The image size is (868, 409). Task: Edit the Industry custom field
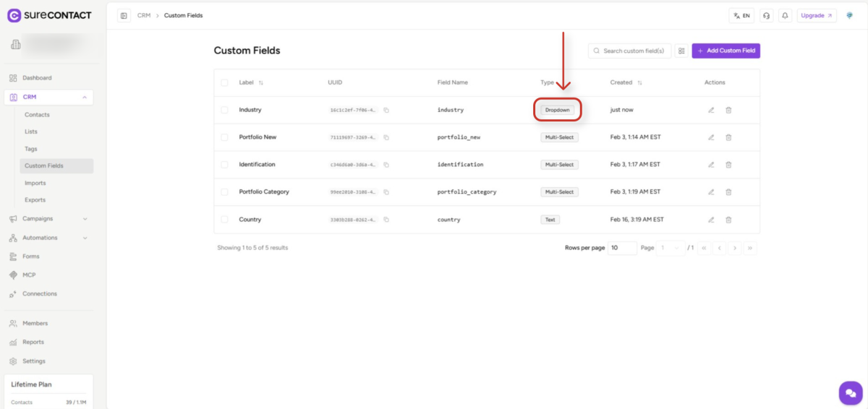[711, 110]
